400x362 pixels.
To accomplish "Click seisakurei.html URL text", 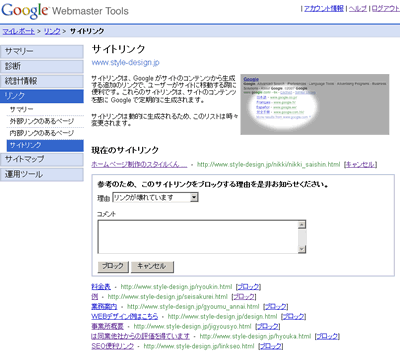I will pyautogui.click(x=167, y=297).
